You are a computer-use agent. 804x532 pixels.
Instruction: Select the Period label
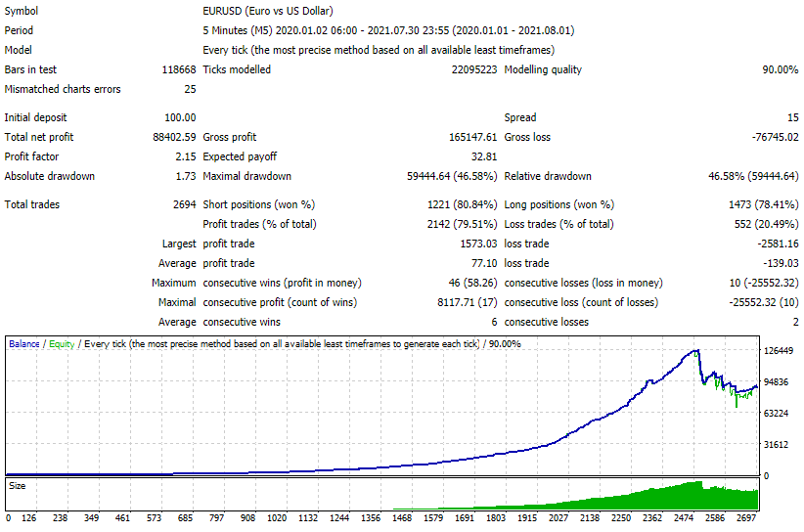pyautogui.click(x=19, y=30)
